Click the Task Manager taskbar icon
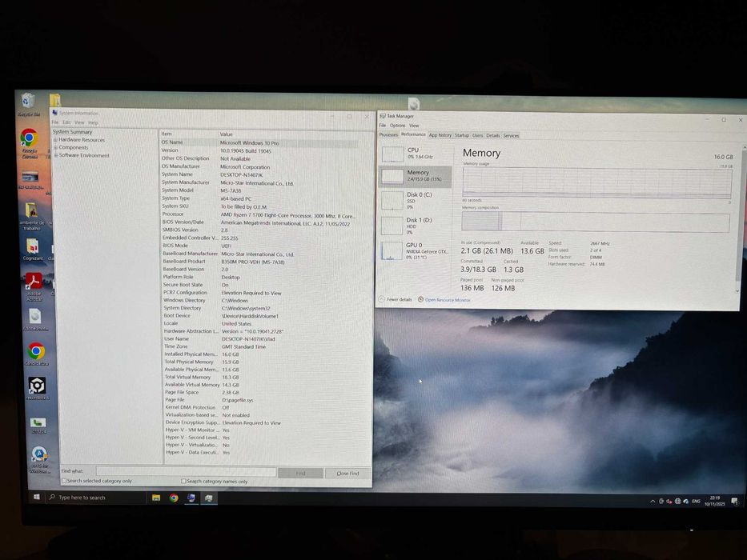The image size is (747, 560). pyautogui.click(x=209, y=498)
